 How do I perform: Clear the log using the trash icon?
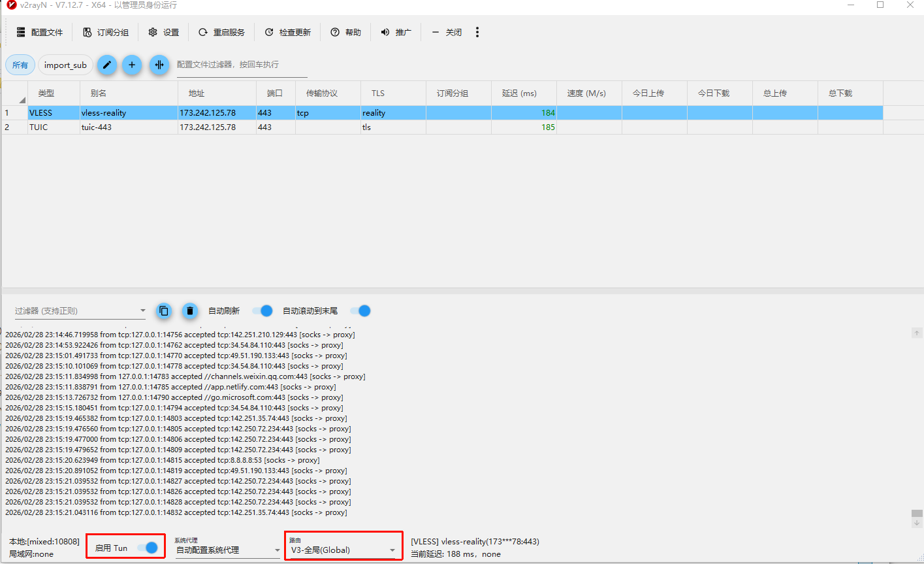point(190,311)
